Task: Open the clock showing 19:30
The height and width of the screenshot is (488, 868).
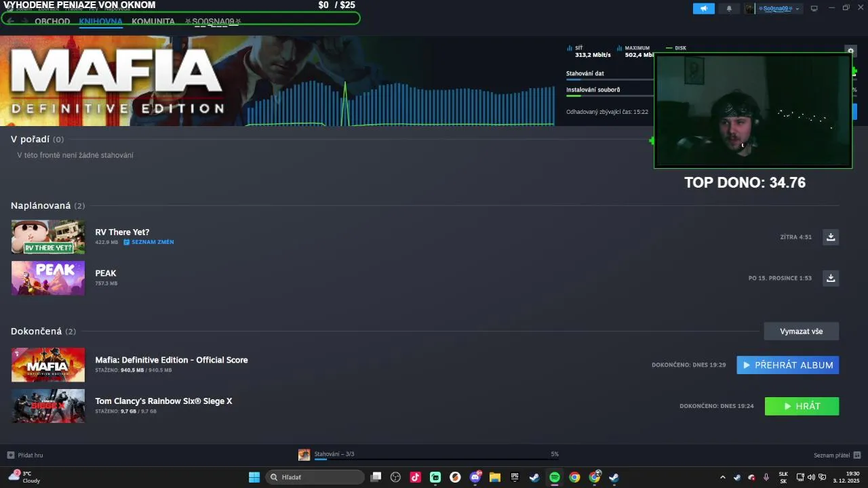Action: coord(846,477)
